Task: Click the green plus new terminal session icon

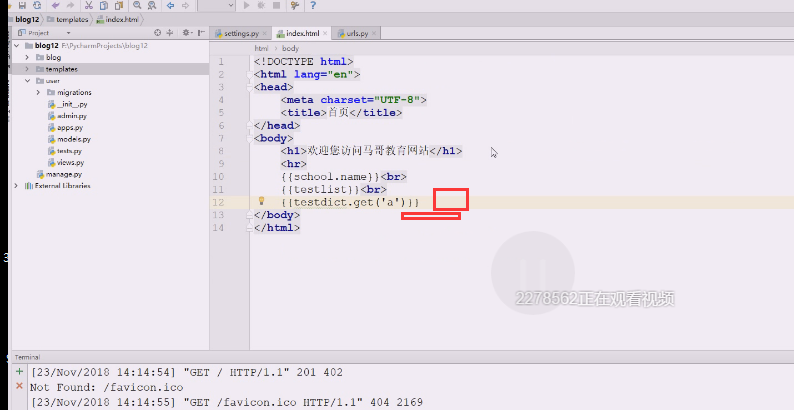Action: point(19,372)
